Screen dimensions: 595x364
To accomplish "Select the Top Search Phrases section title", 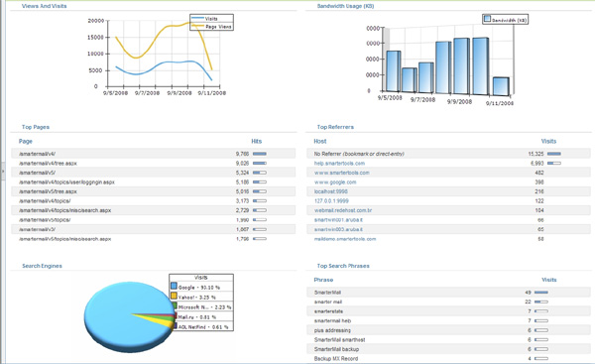I will [x=343, y=266].
